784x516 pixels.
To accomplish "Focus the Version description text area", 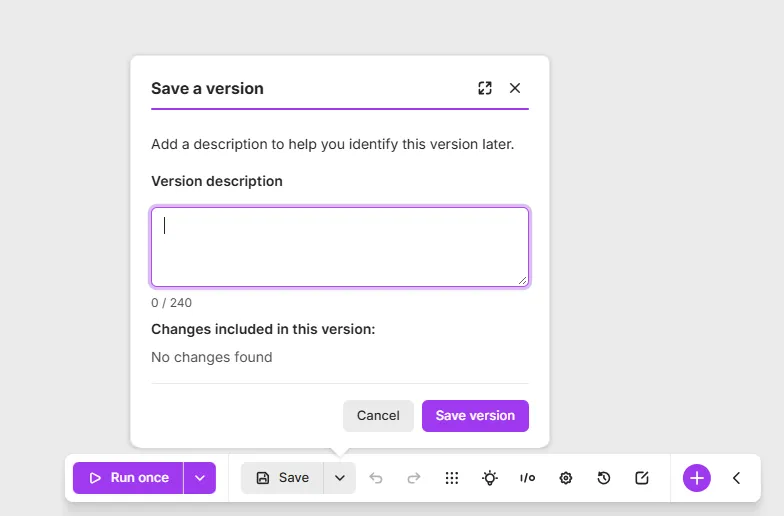I will click(x=340, y=247).
